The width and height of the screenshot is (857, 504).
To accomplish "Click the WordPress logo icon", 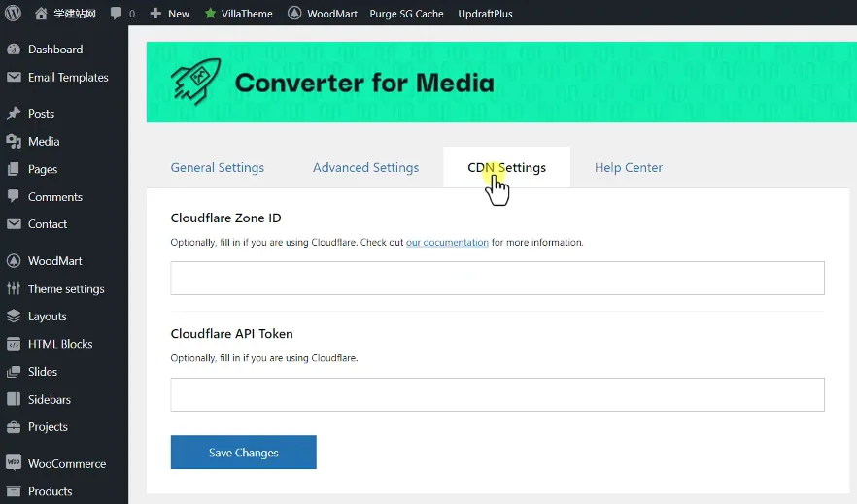I will click(14, 13).
